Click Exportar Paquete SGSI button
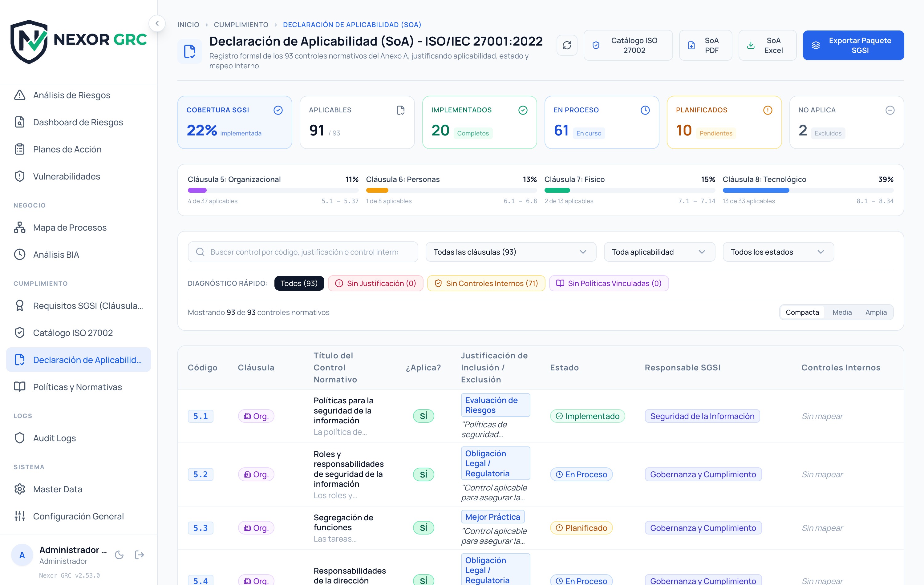 click(853, 45)
